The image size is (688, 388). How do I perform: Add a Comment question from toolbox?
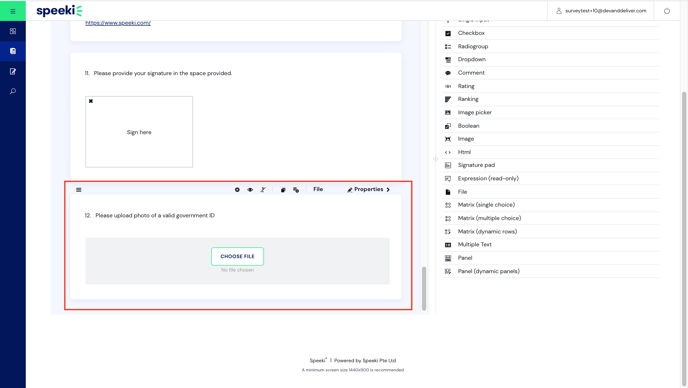point(551,73)
